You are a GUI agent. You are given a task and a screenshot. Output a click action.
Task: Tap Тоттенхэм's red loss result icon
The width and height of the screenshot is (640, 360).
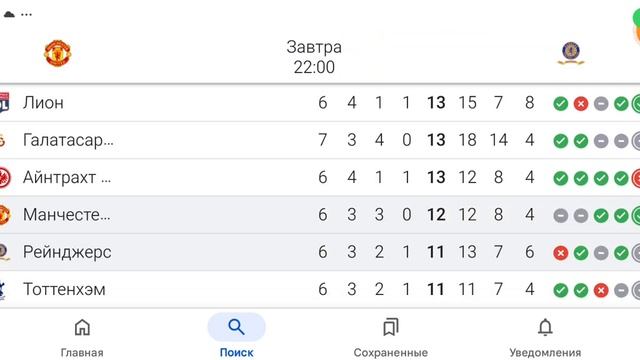tap(601, 291)
